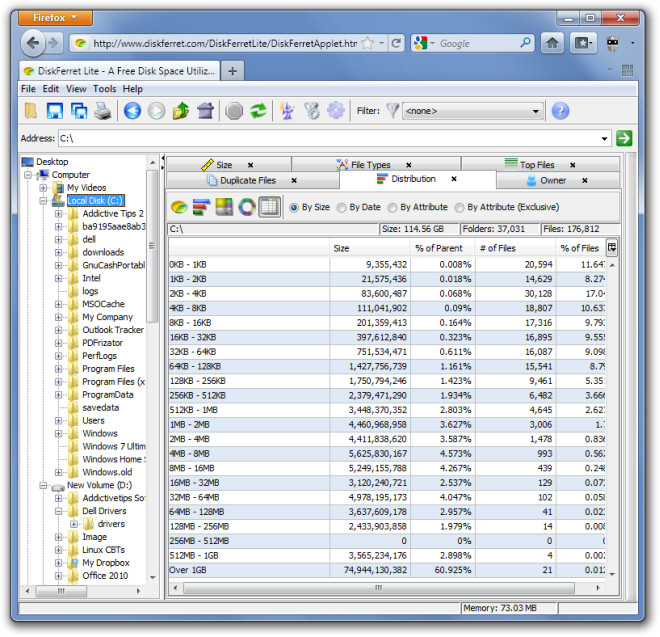This screenshot has width=660, height=637.
Task: Collapse the New Volume (D:) node
Action: tap(43, 485)
